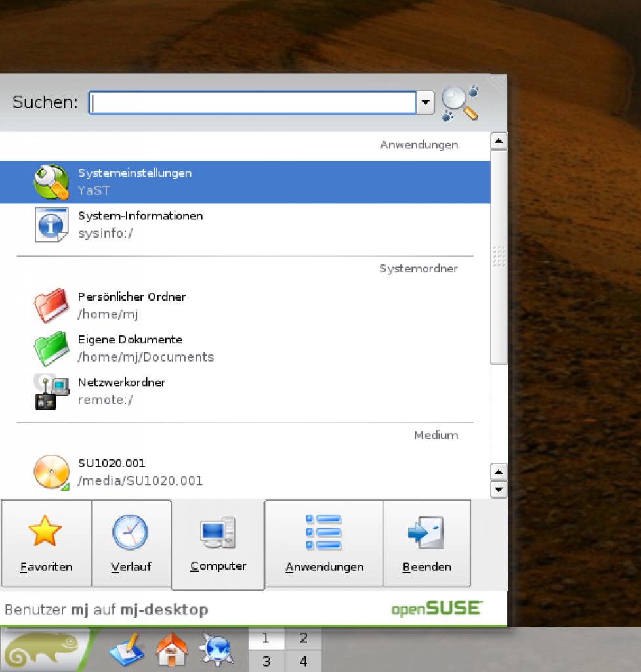This screenshot has height=672, width=641.
Task: Open Persönlicher Ordner /home/mj
Action: tap(245, 306)
